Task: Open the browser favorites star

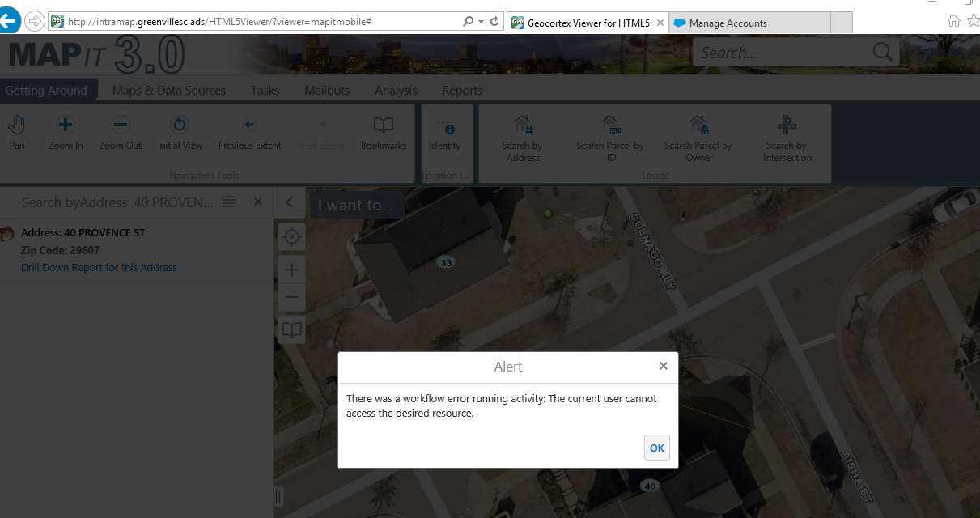Action: (974, 21)
